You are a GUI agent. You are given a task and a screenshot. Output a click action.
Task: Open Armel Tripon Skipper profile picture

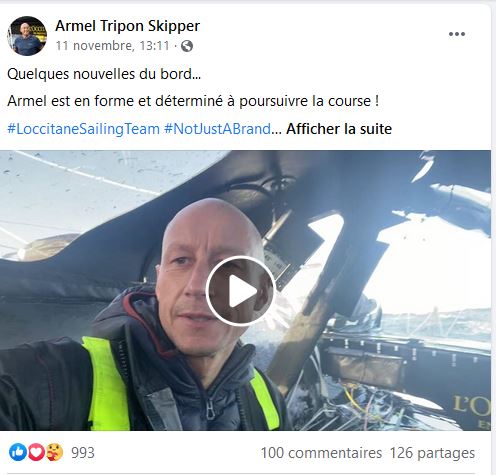pos(27,36)
